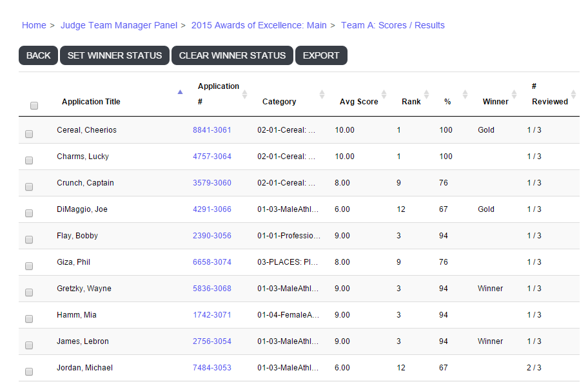
Task: Select the James, Lebron title cell
Action: click(x=83, y=341)
